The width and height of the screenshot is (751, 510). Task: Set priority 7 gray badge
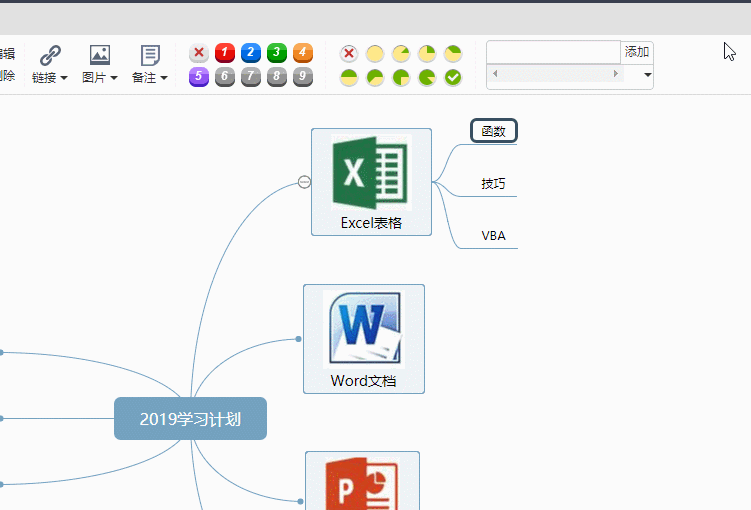250,77
